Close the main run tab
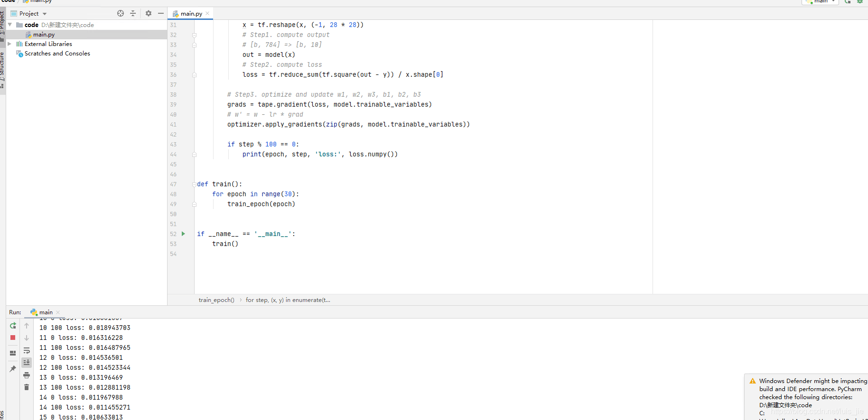The width and height of the screenshot is (868, 420). click(x=58, y=312)
